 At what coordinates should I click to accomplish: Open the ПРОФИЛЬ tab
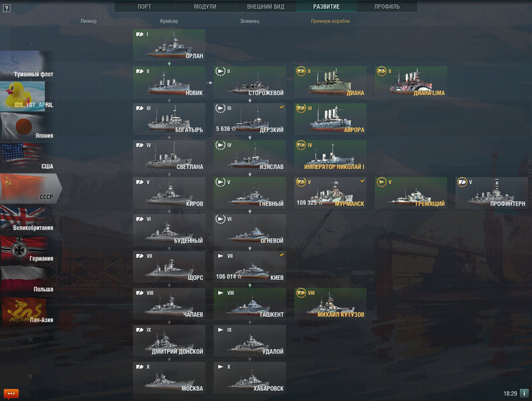tap(387, 7)
